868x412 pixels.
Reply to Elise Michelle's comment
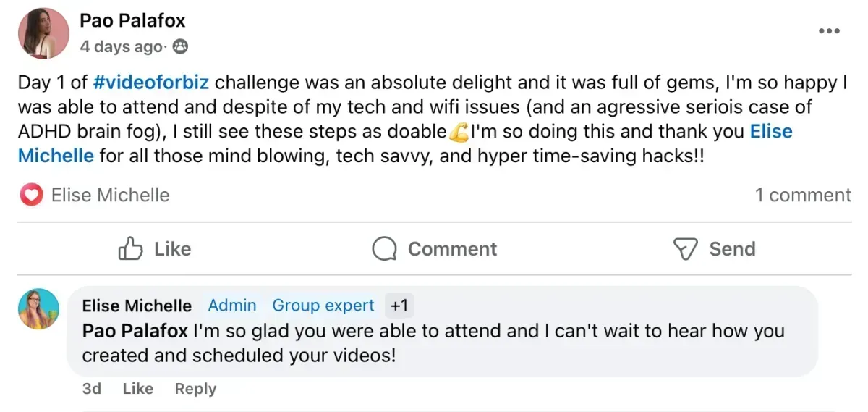pyautogui.click(x=195, y=389)
